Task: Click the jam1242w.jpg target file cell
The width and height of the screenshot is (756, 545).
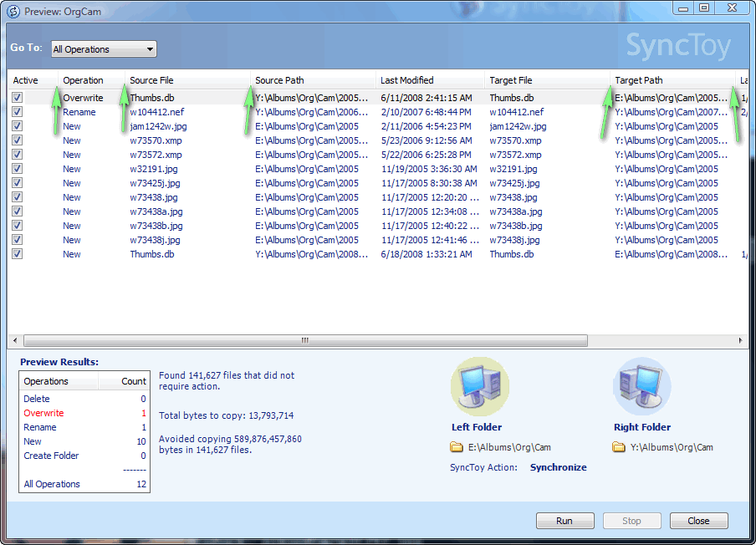Action: pos(518,126)
